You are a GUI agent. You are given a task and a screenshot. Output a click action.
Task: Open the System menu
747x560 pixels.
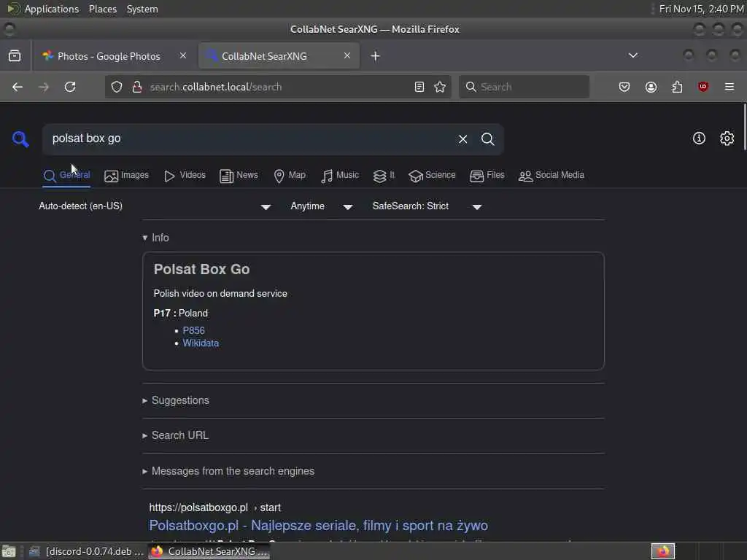(142, 9)
